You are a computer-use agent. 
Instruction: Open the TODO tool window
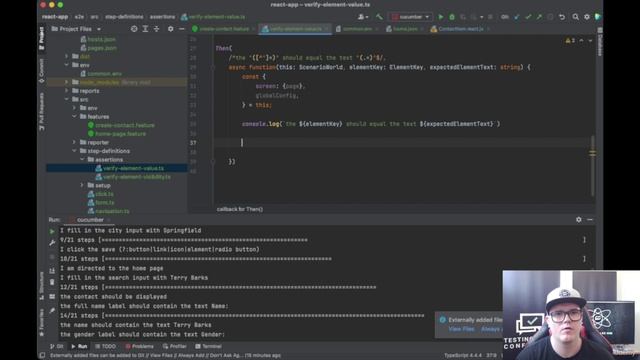(105, 346)
